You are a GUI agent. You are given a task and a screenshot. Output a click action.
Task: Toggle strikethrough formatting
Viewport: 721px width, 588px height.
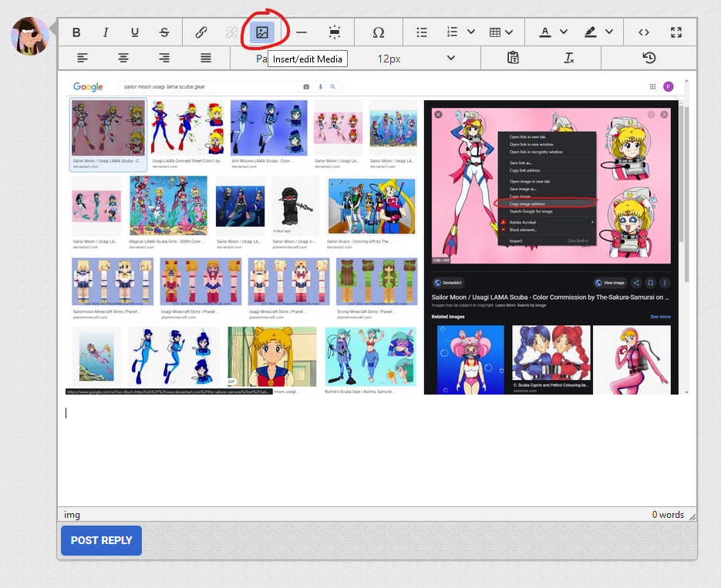coord(164,32)
